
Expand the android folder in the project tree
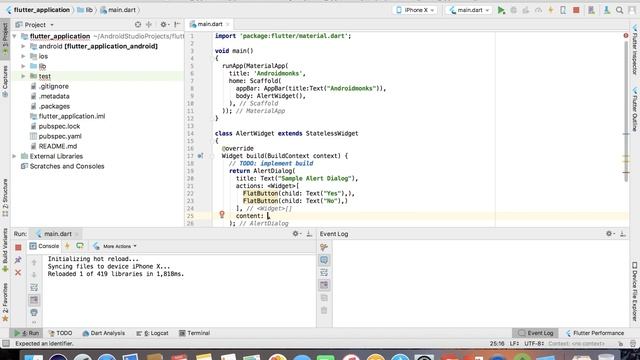[x=23, y=46]
